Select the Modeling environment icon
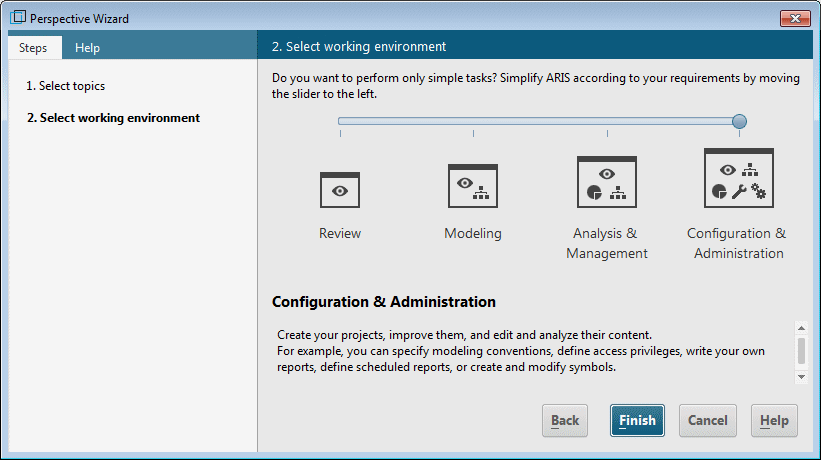 (x=473, y=186)
